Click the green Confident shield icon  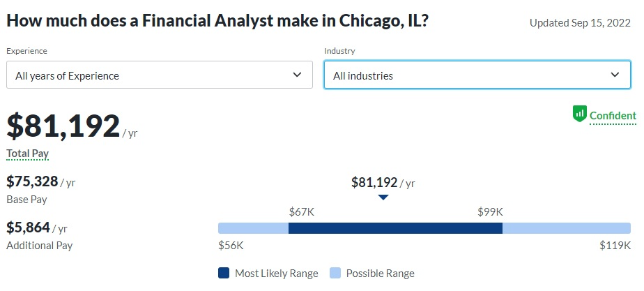tap(579, 114)
